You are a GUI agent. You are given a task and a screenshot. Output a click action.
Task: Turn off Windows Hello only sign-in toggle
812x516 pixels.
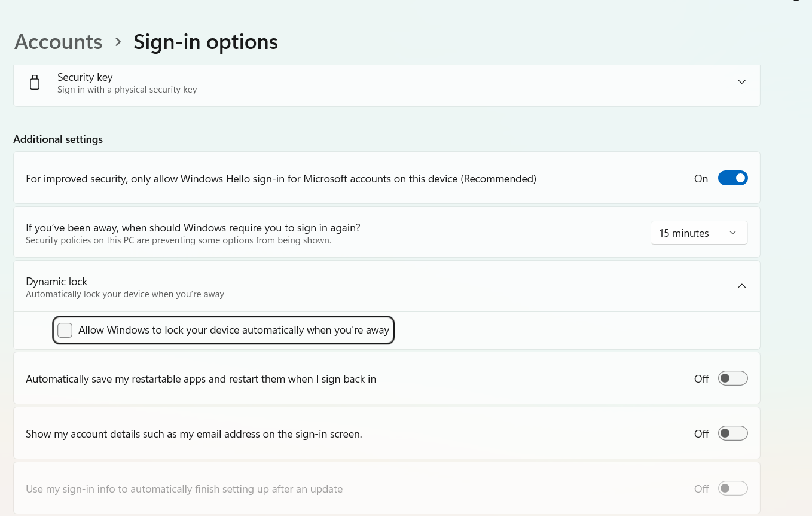732,178
